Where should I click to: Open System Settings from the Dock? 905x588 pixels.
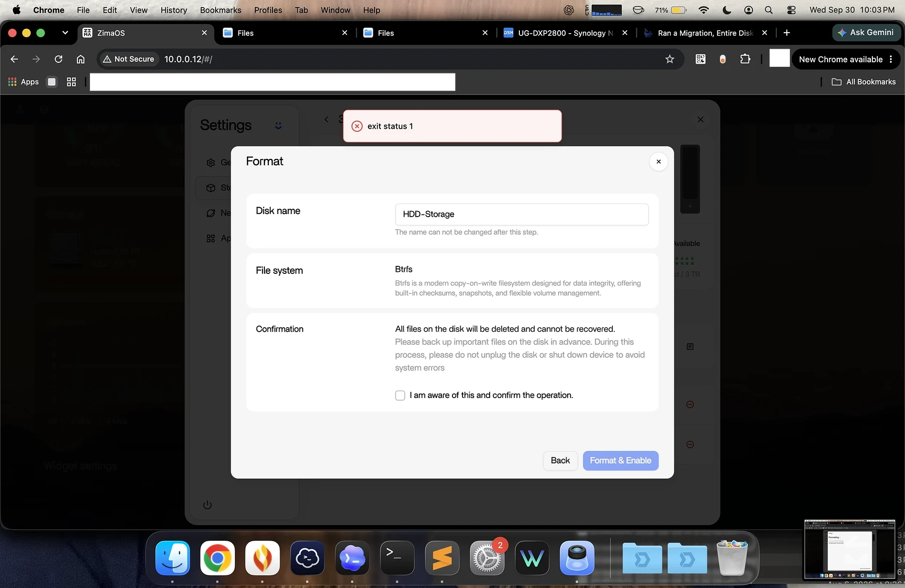[x=487, y=558]
